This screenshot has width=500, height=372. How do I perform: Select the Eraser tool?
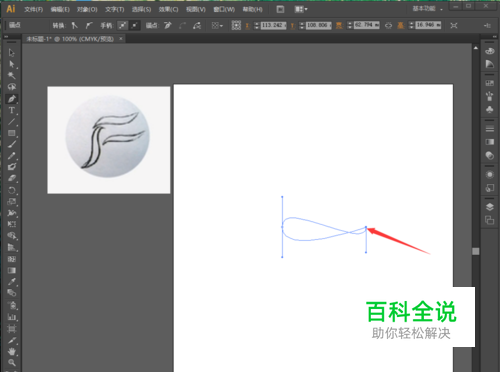(x=12, y=178)
